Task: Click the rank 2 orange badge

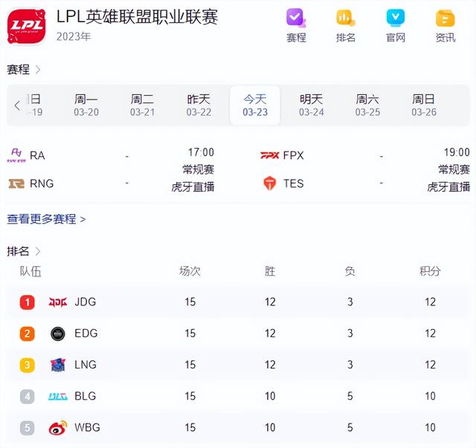Action: click(x=27, y=334)
